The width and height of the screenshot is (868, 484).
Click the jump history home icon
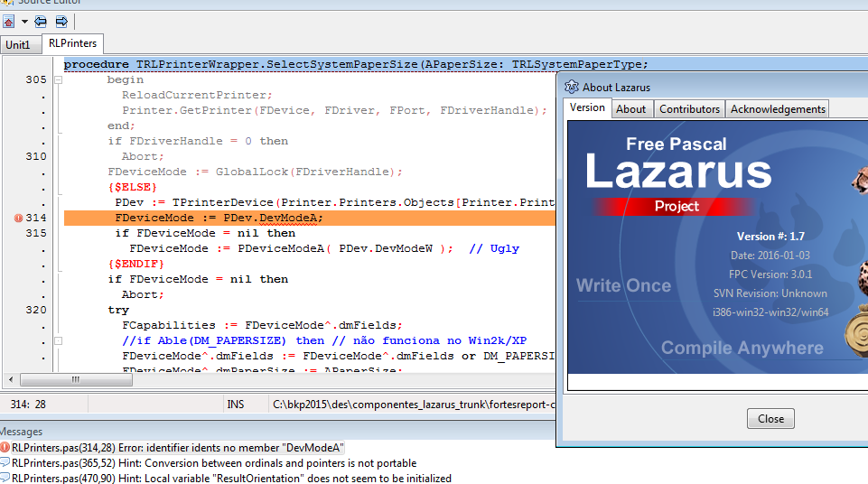coord(9,22)
